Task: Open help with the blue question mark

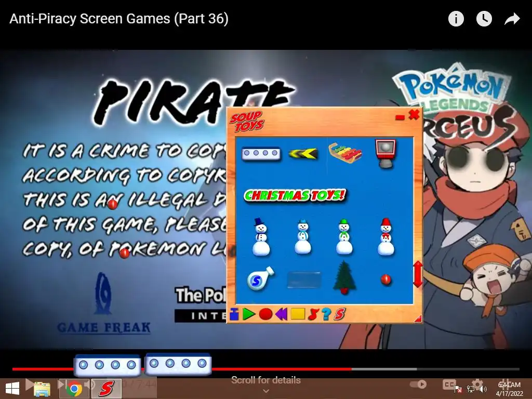Action: [x=326, y=314]
